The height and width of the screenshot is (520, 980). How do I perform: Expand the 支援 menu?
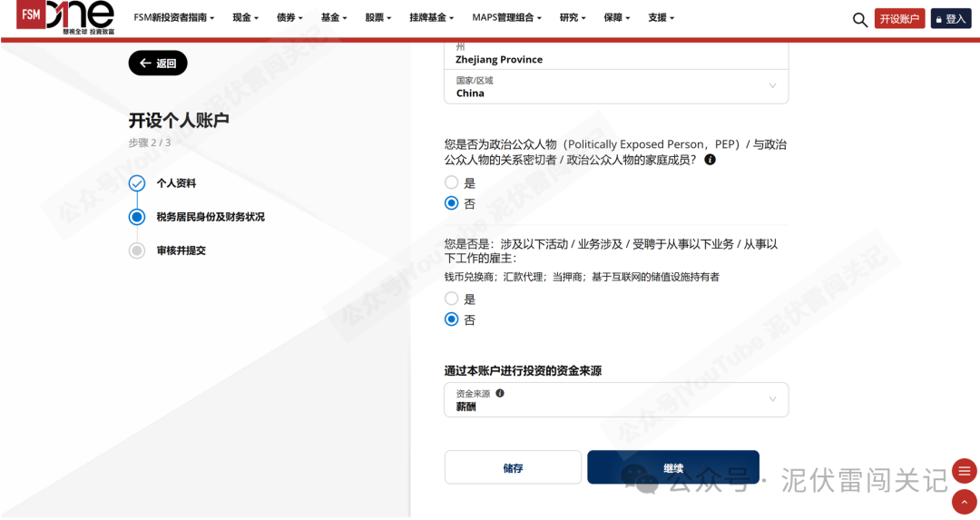[661, 17]
